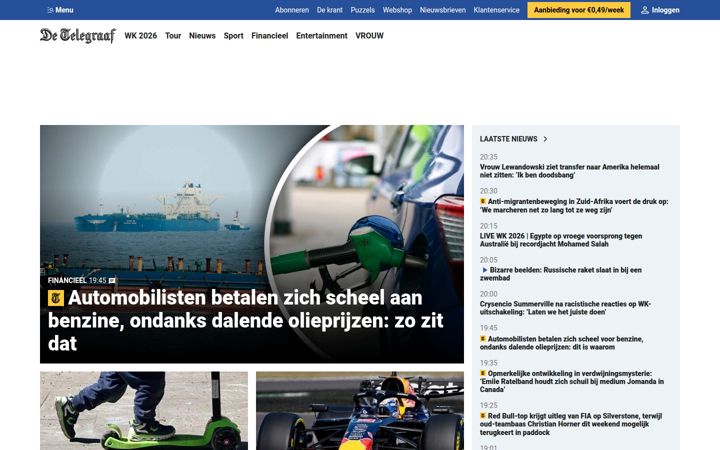Open Crysencio Summerville article
The height and width of the screenshot is (450, 720).
point(565,308)
